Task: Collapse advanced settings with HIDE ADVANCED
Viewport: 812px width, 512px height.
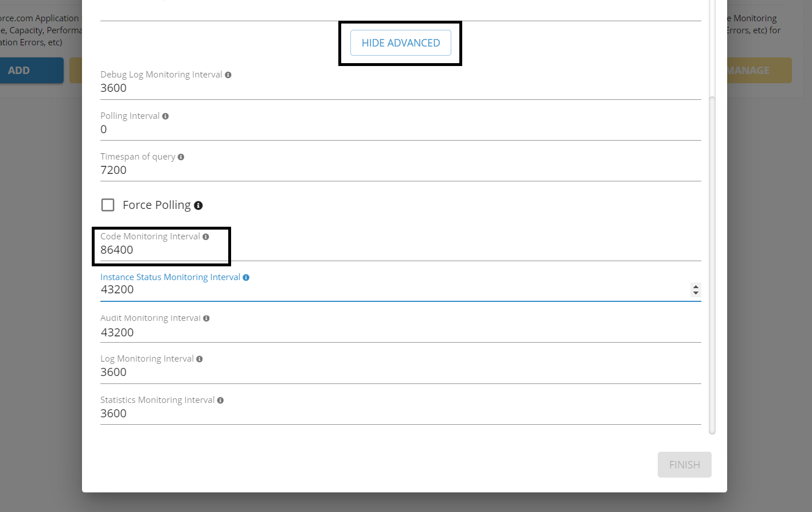Action: pos(400,42)
